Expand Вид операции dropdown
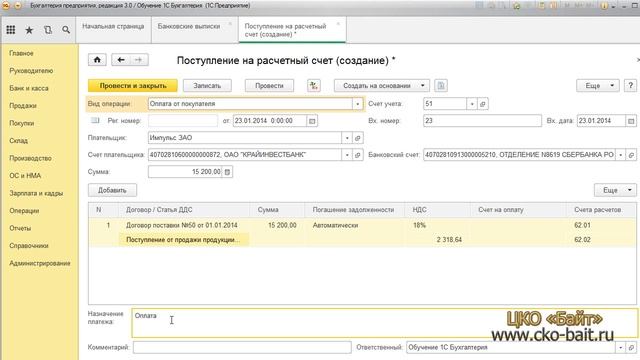 358,104
